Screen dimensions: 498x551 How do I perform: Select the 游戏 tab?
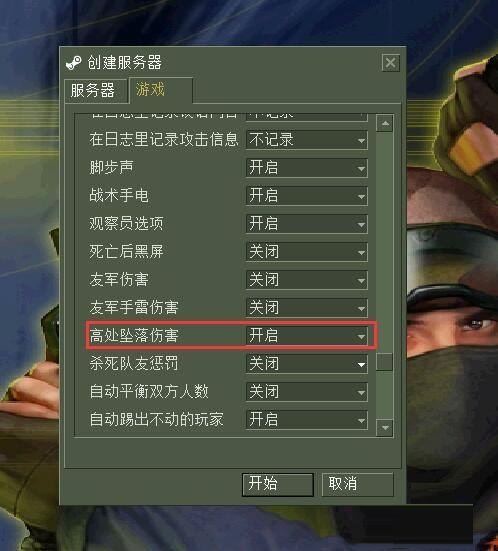click(161, 90)
